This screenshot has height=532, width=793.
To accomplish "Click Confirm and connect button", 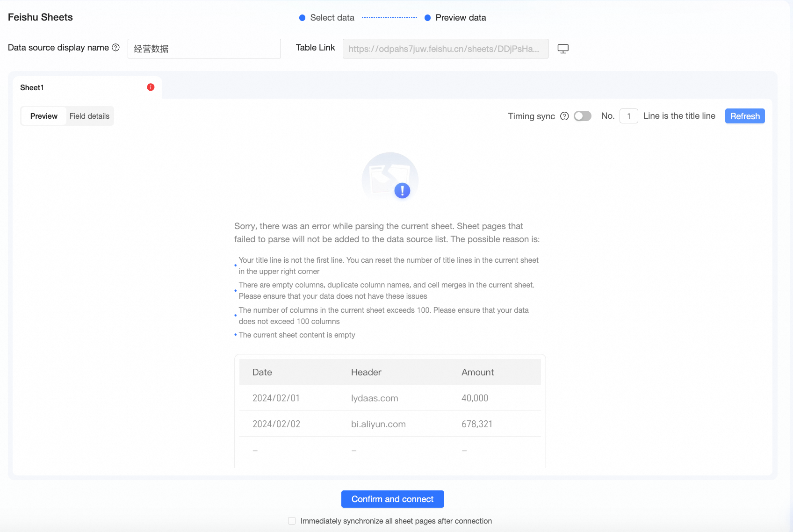I will [x=393, y=499].
